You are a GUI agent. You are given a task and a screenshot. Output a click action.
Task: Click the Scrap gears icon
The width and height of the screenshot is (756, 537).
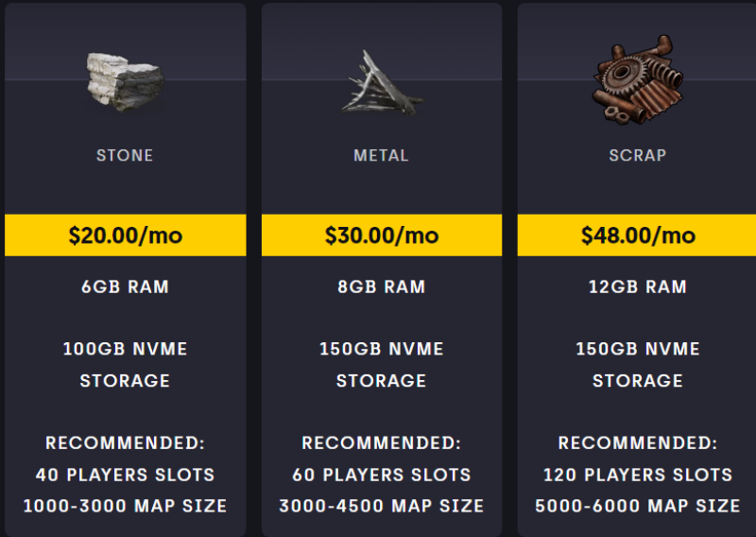(x=637, y=79)
